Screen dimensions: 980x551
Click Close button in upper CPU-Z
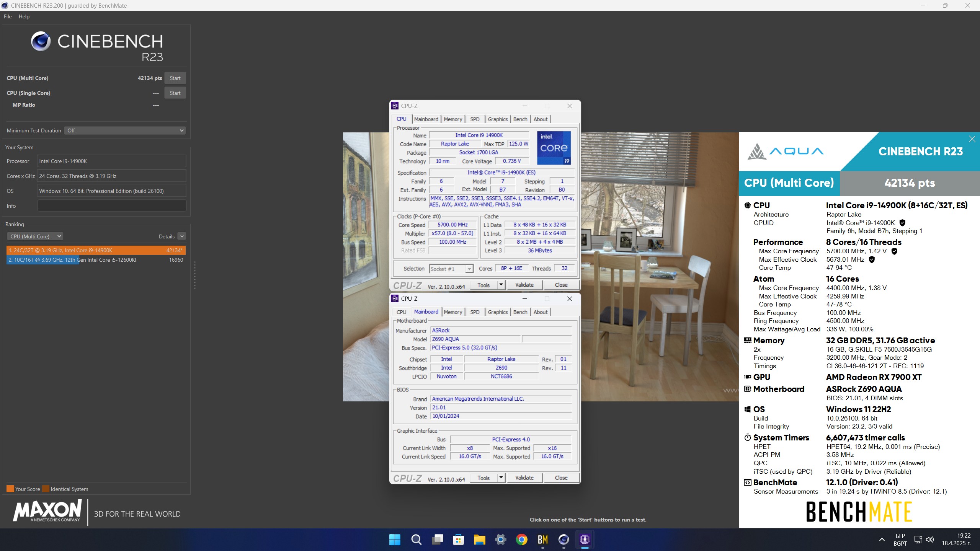pyautogui.click(x=561, y=285)
